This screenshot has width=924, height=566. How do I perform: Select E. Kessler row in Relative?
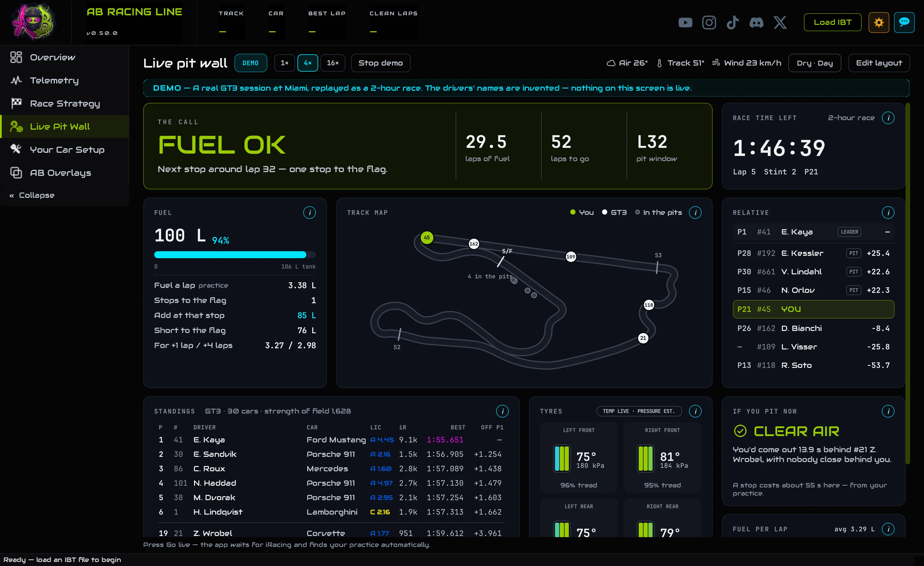[x=813, y=253]
